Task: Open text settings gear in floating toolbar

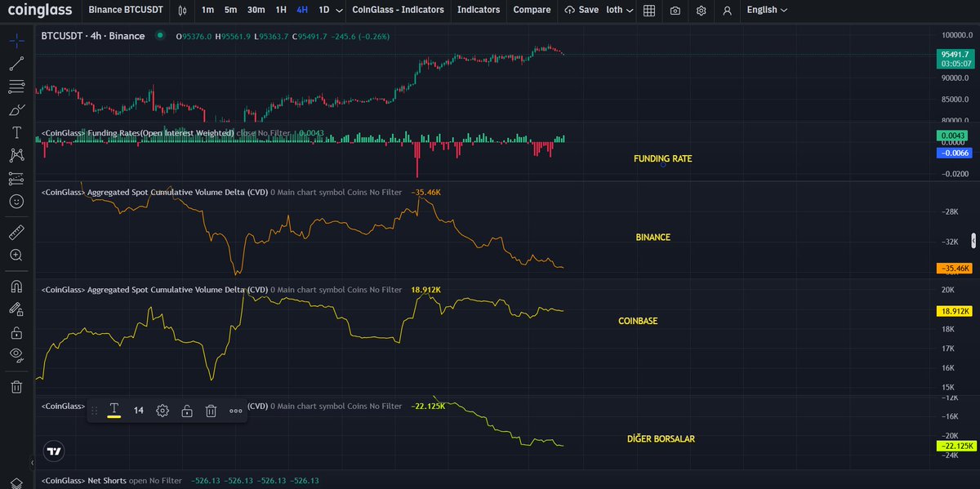Action: (x=163, y=411)
